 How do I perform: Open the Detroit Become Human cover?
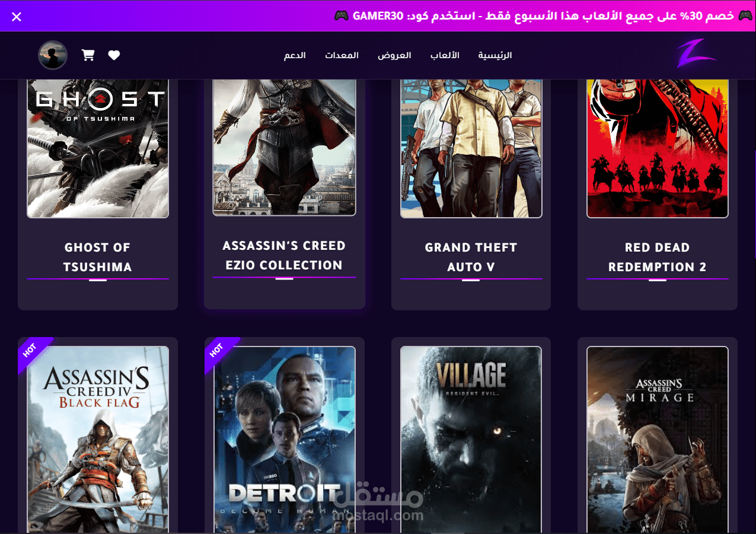pos(285,440)
